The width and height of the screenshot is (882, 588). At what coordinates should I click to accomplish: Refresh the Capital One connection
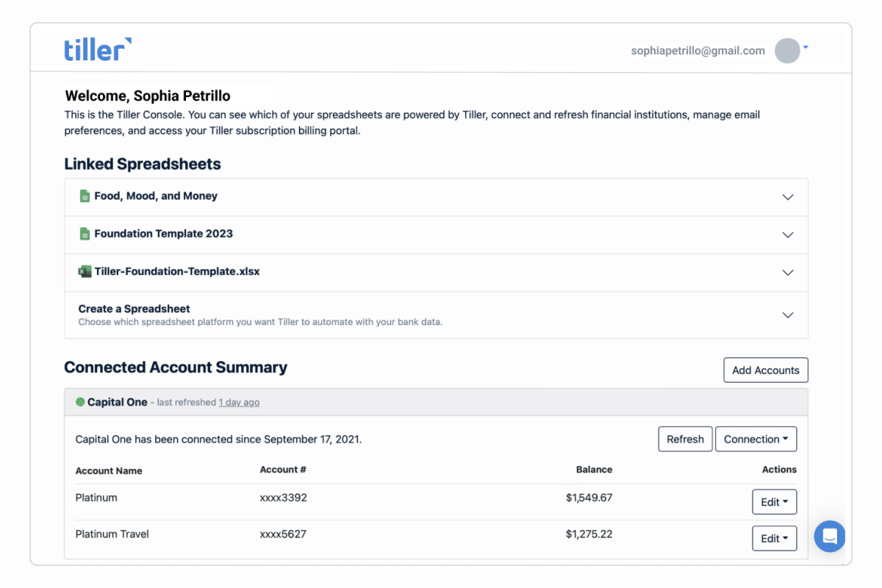685,439
